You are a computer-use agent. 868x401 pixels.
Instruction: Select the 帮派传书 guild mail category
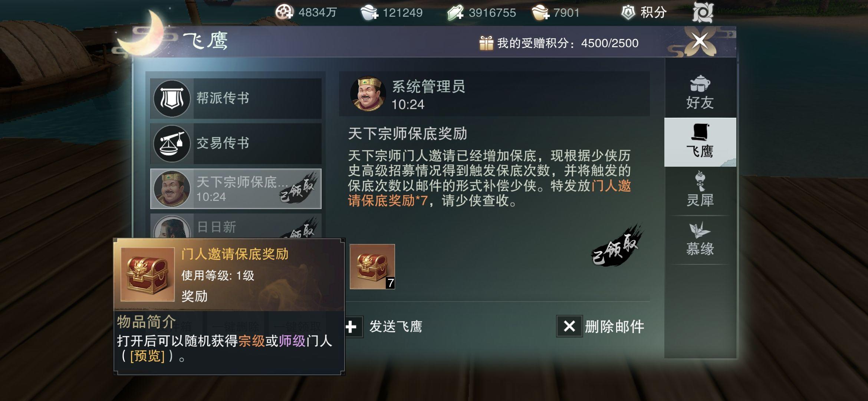[x=236, y=98]
